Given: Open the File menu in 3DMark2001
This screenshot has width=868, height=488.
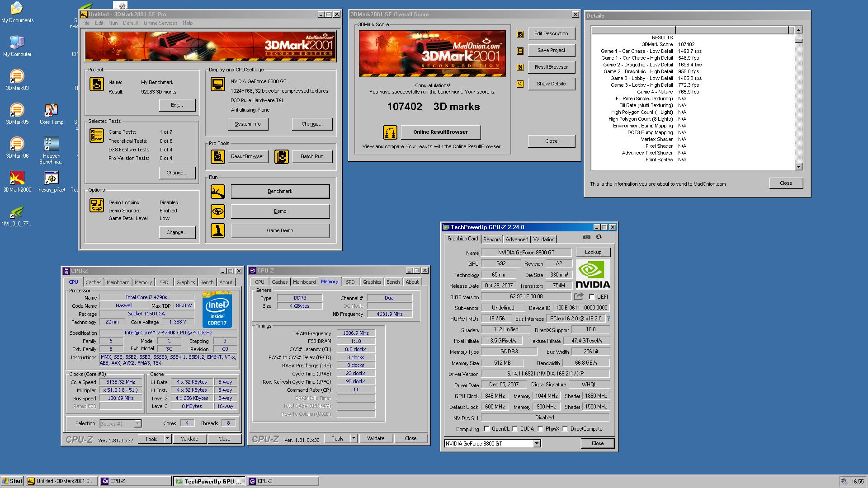Looking at the screenshot, I should coord(86,23).
